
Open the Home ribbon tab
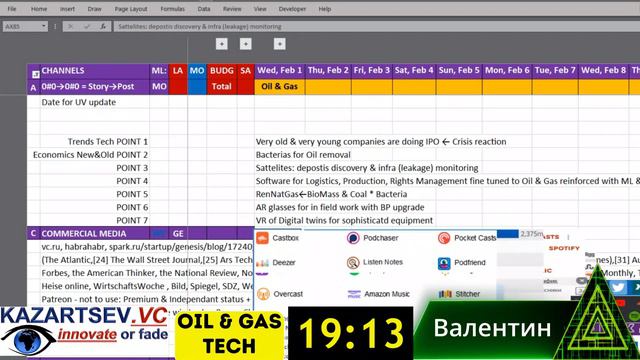coord(39,9)
